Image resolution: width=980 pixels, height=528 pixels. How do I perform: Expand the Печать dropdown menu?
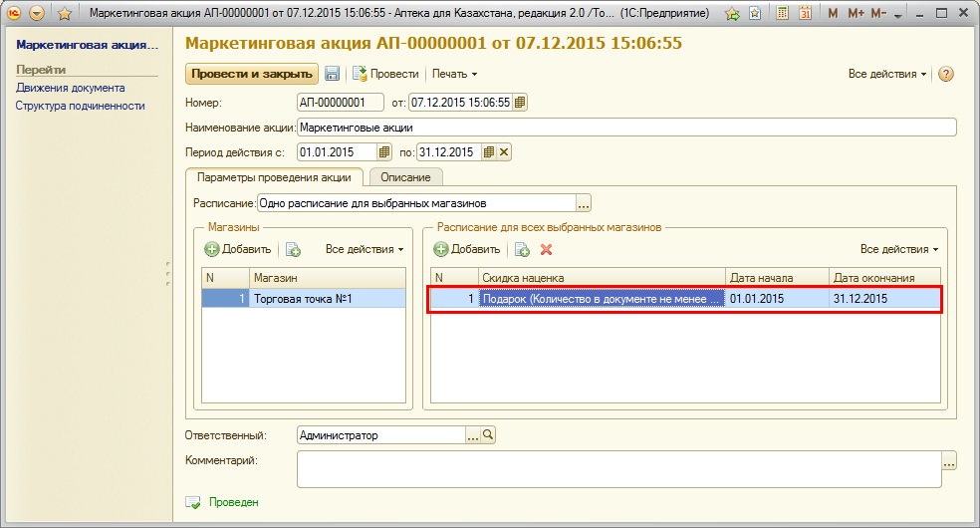point(454,74)
